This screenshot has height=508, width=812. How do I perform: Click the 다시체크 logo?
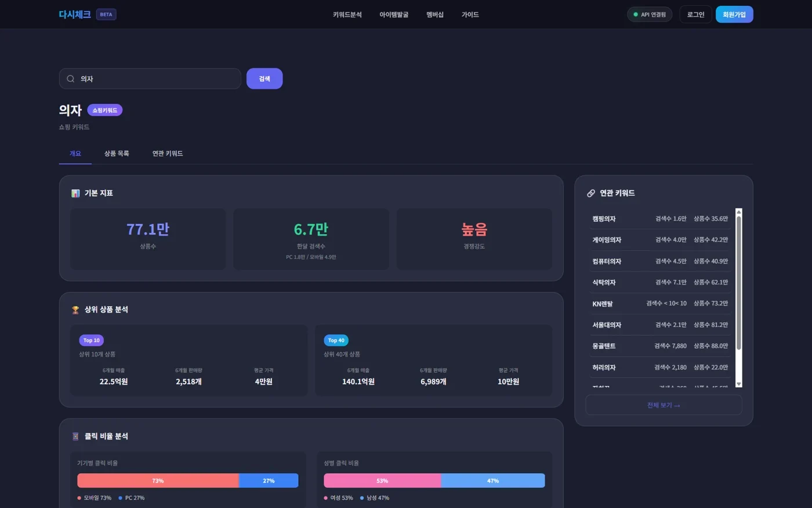75,15
